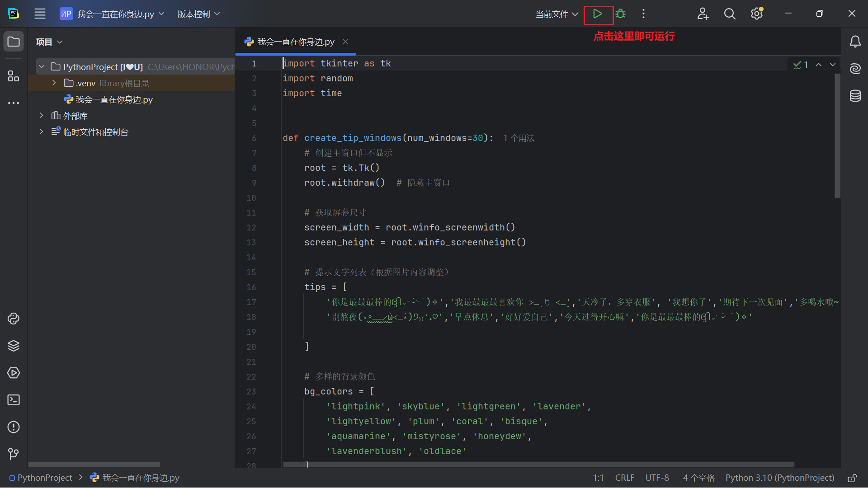This screenshot has width=868, height=488.
Task: Open Structure tool window icon
Action: (14, 76)
